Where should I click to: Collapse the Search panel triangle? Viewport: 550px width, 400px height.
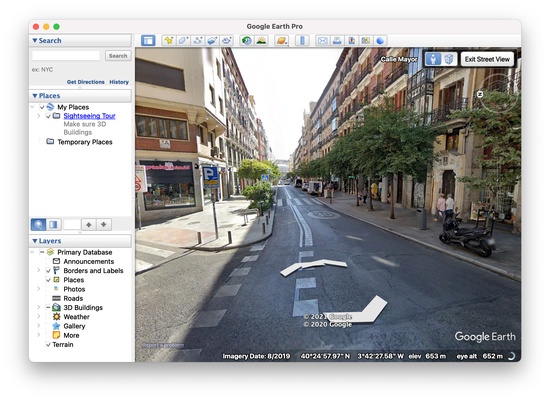pyautogui.click(x=35, y=40)
